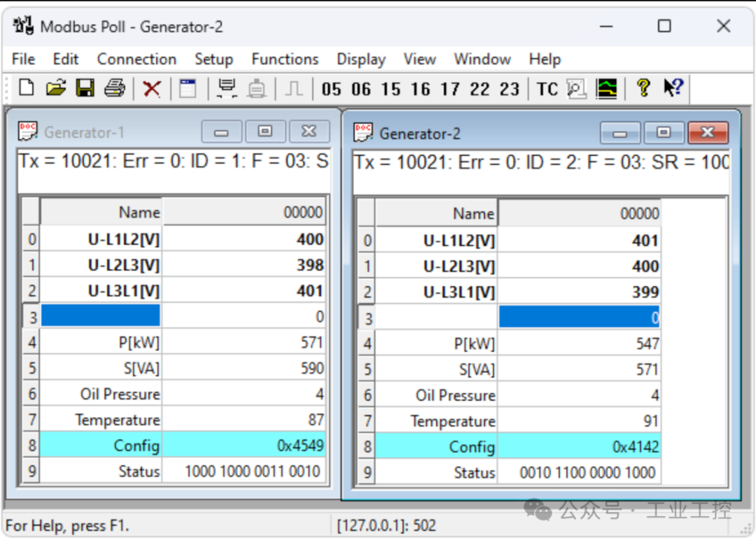
Task: Click the New document toolbar icon
Action: 27,88
